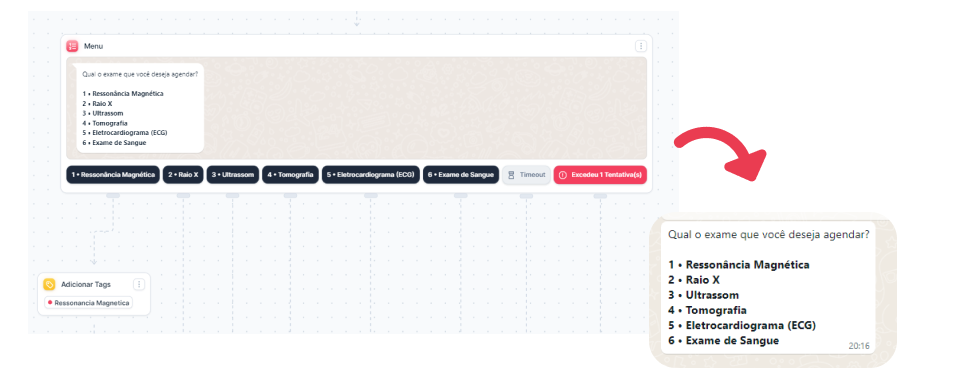This screenshot has width=963, height=391.
Task: Click the Timeout output button
Action: click(x=526, y=175)
